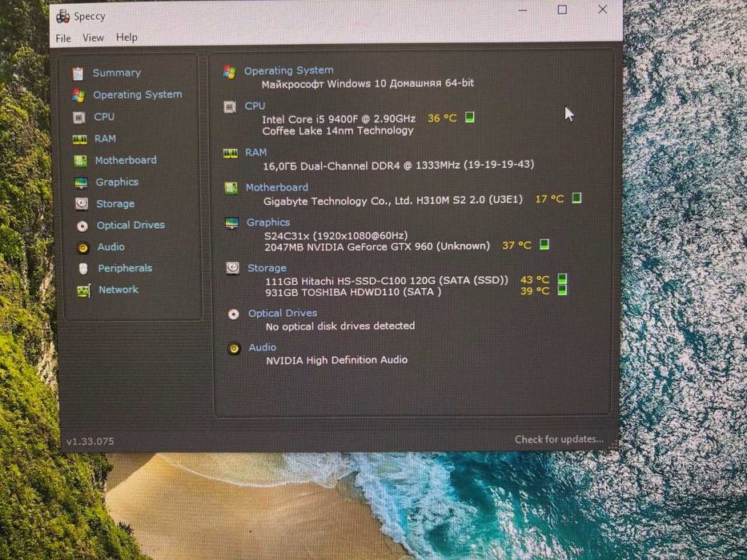Screen dimensions: 747x560
Task: Open the View menu
Action: tap(93, 38)
